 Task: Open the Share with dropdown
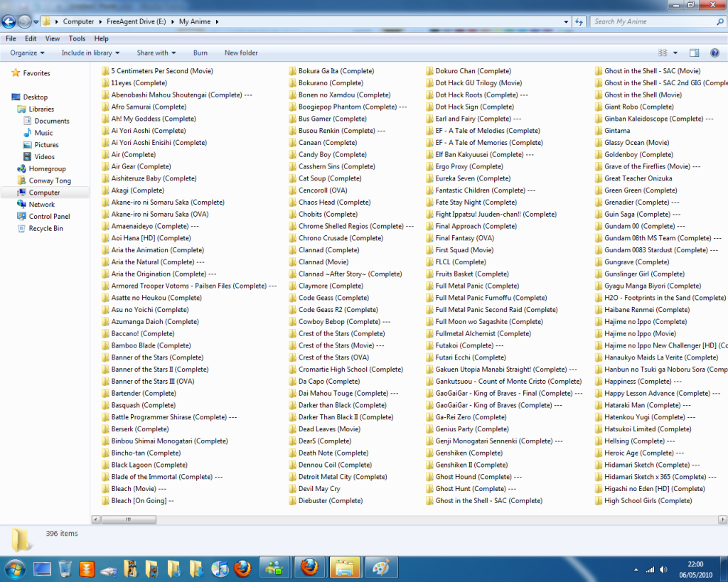[x=156, y=53]
